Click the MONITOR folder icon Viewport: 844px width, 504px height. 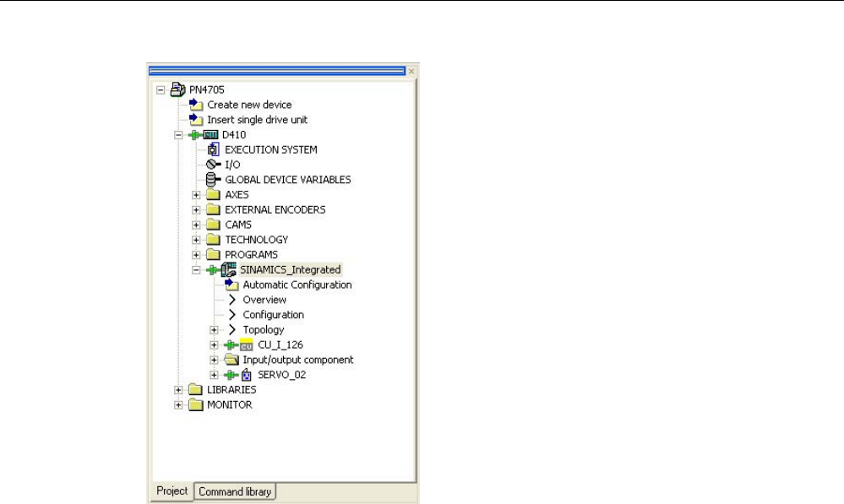coord(196,404)
